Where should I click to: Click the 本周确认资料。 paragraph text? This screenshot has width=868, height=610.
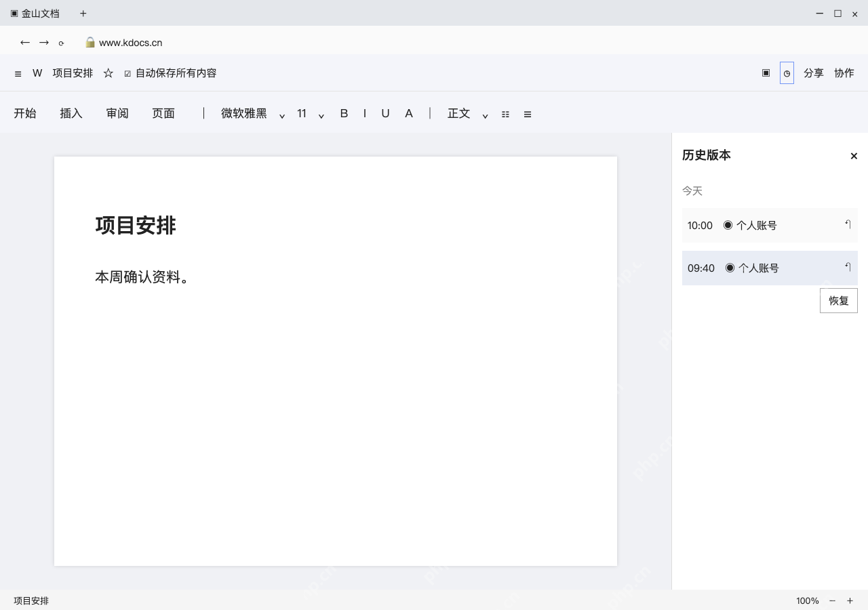(142, 277)
